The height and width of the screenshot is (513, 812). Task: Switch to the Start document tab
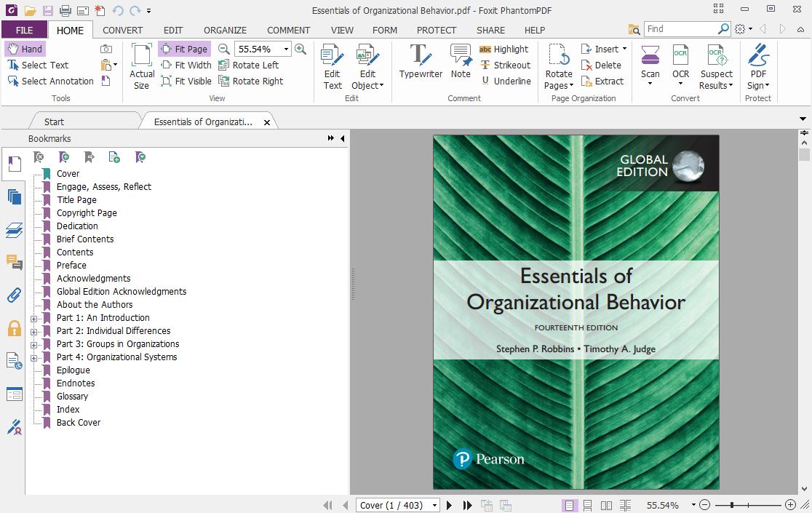pyautogui.click(x=54, y=122)
